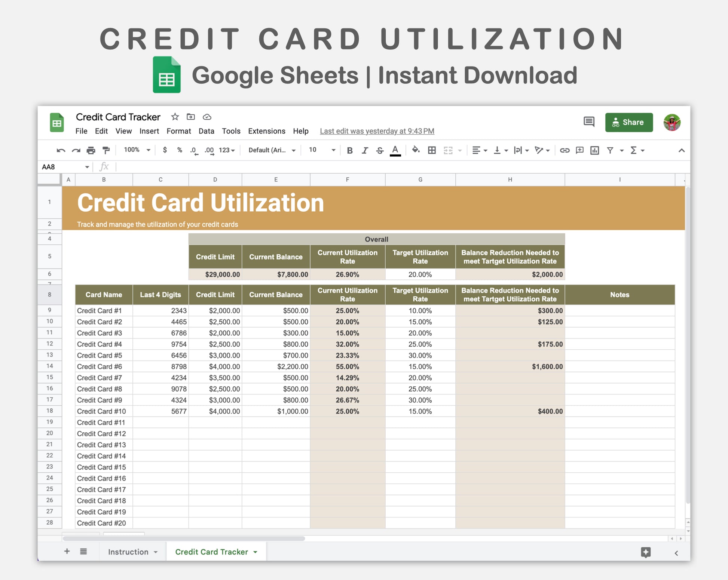Click the insert chart icon
The height and width of the screenshot is (580, 728).
coord(594,150)
